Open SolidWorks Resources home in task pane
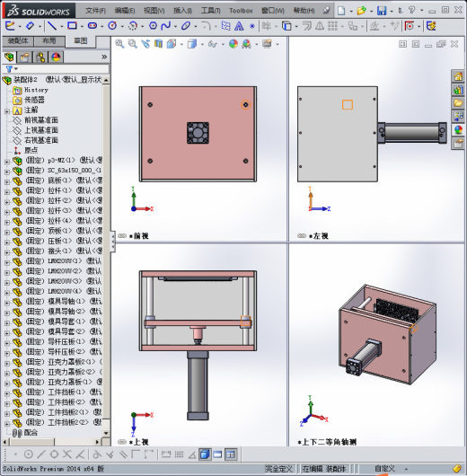467x476 pixels. pos(458,76)
